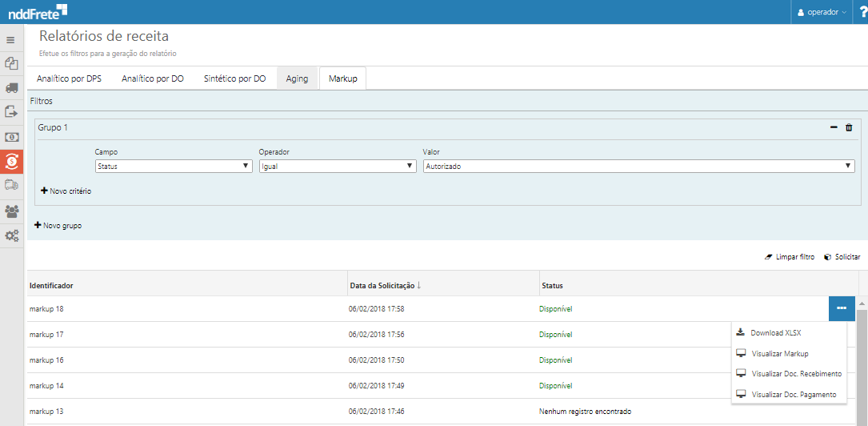Open the settings gears sidebar icon
This screenshot has width=868, height=426.
pyautogui.click(x=11, y=235)
